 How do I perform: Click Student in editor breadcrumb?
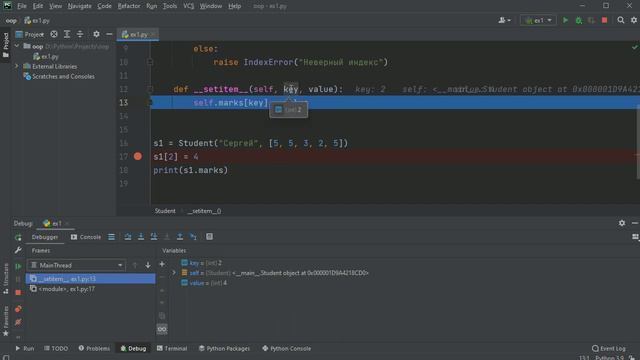pos(165,211)
